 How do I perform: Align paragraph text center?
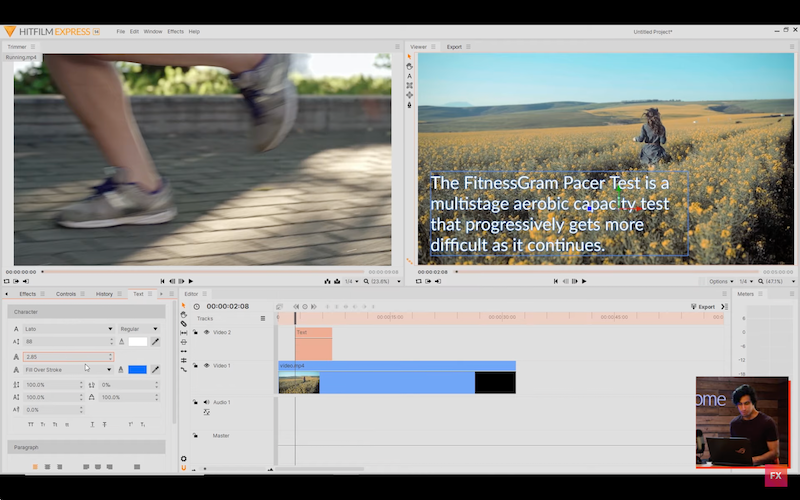tap(47, 467)
